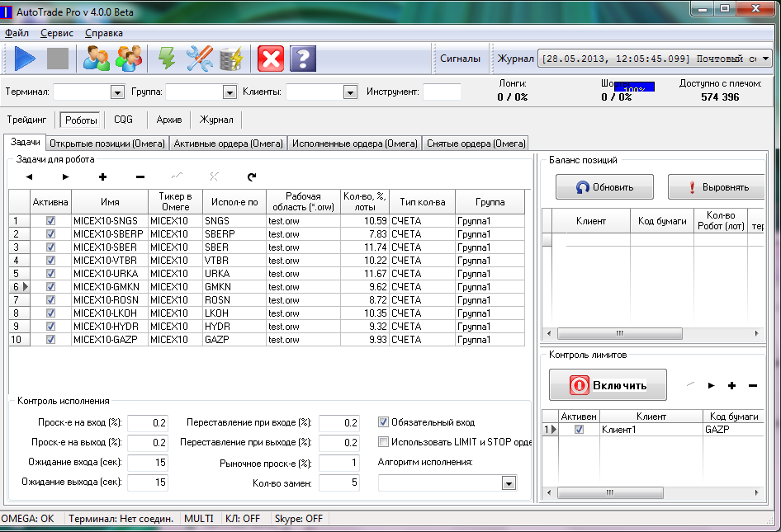Uncheck the Обязательный вход checkbox
Image resolution: width=781 pixels, height=532 pixels.
point(383,422)
